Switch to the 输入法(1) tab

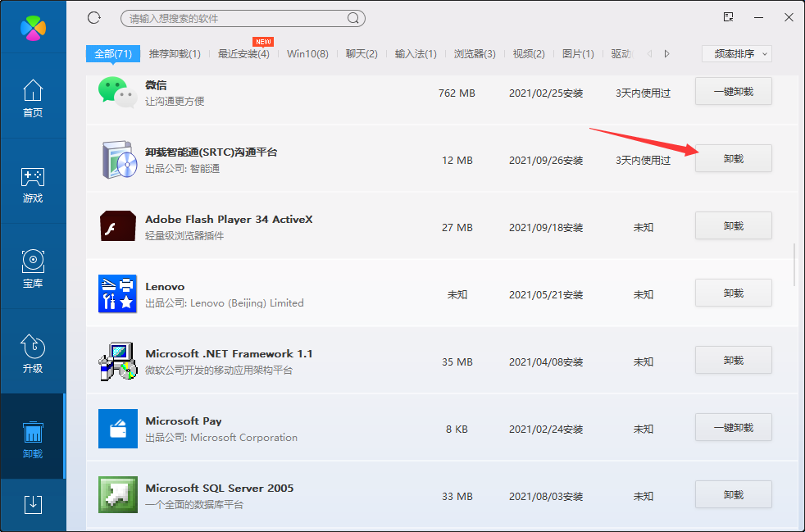(x=416, y=53)
